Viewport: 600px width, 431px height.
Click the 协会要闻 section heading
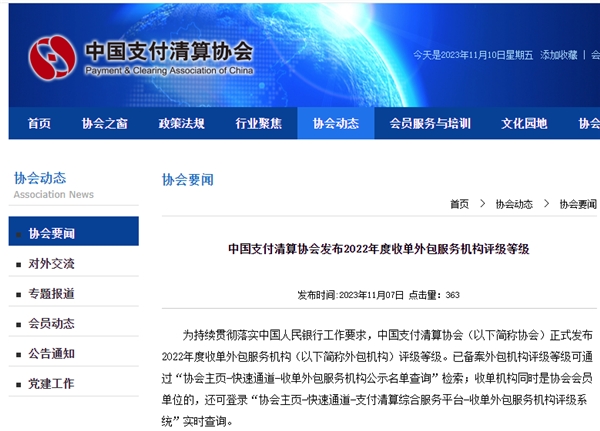point(188,180)
